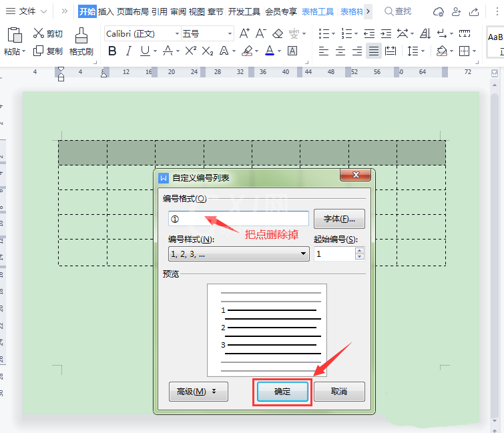Switch to the 页面布局 tab
Image resolution: width=504 pixels, height=433 pixels.
pyautogui.click(x=132, y=11)
